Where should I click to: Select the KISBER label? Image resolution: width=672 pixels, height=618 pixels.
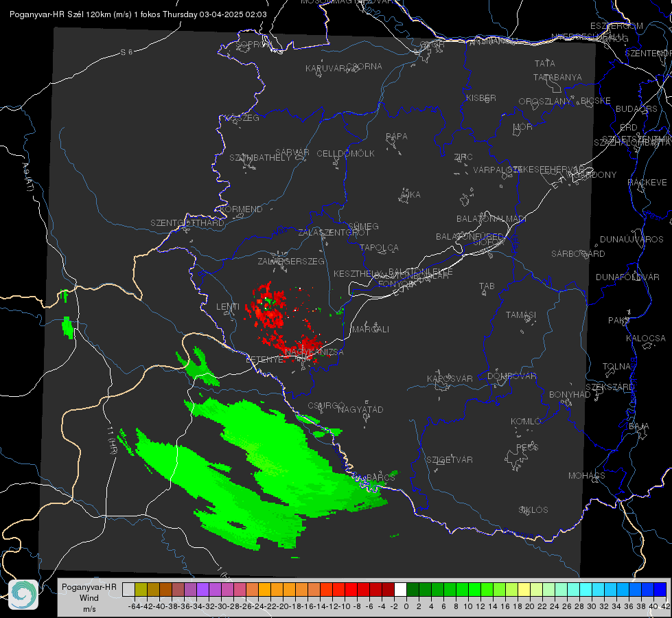tap(481, 98)
